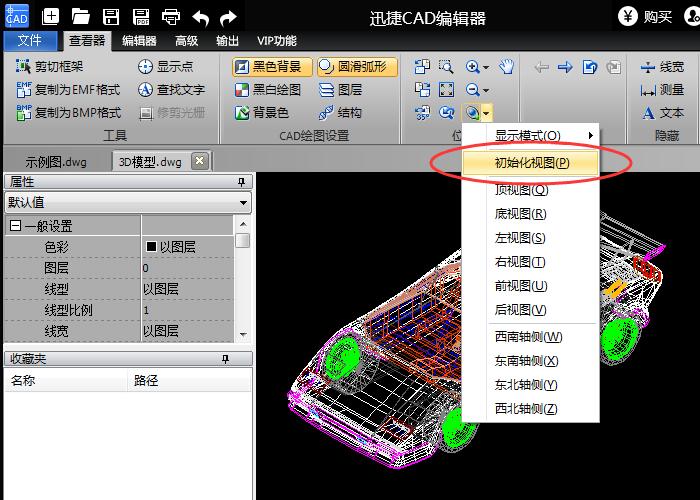Click the save as PDF icon

click(x=141, y=17)
